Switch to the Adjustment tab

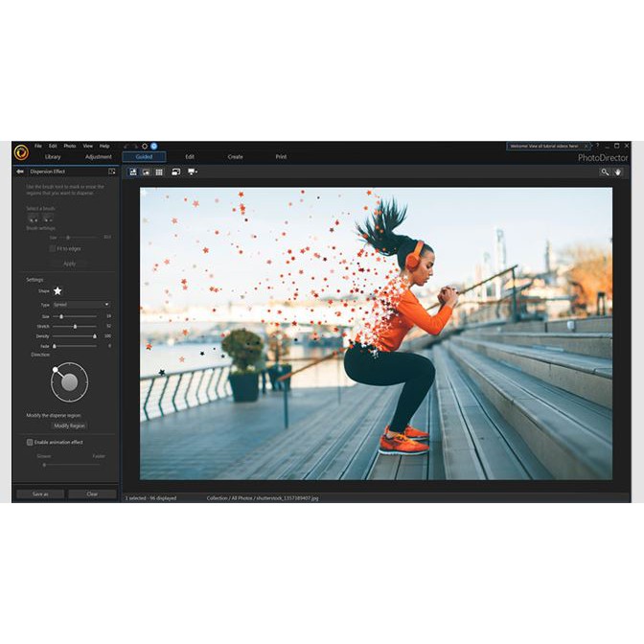pyautogui.click(x=99, y=157)
